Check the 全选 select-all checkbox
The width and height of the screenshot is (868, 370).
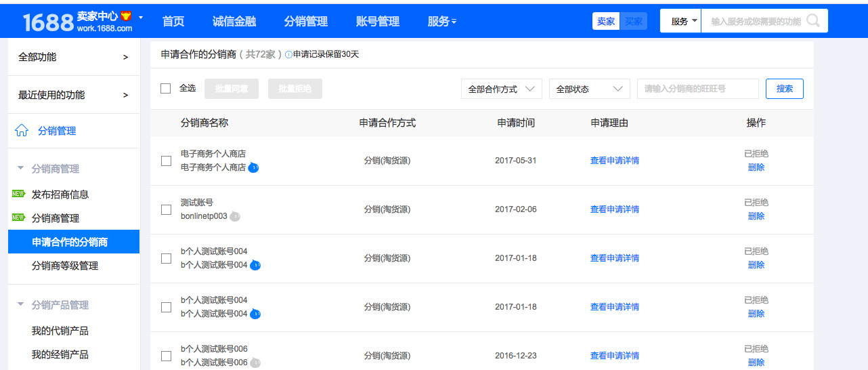point(165,88)
